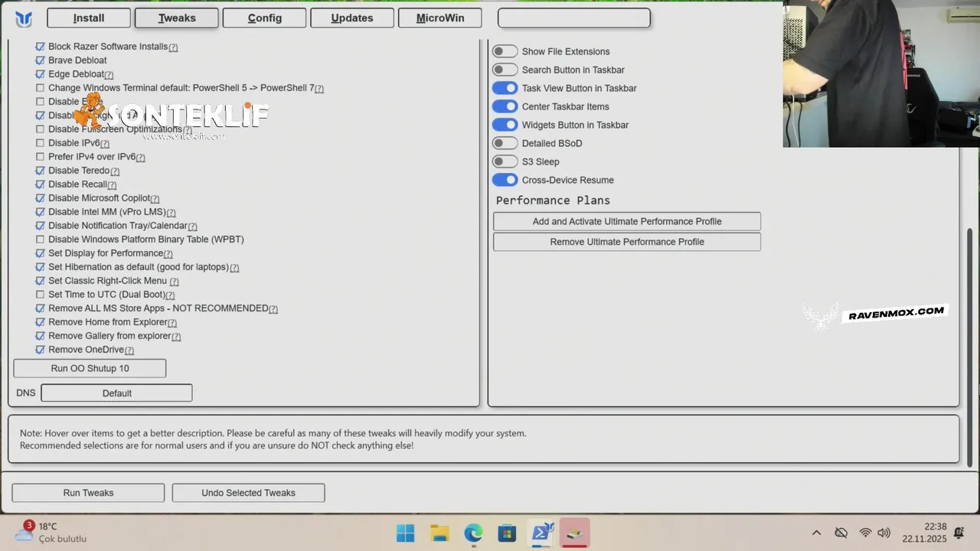Uncheck Set Display for Performance
Image resolution: width=980 pixels, height=551 pixels.
[41, 253]
